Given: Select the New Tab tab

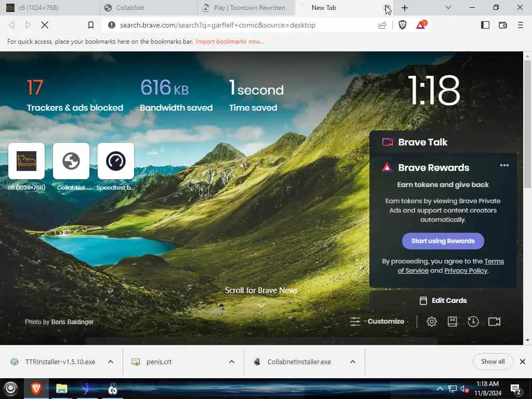Looking at the screenshot, I should pos(339,8).
